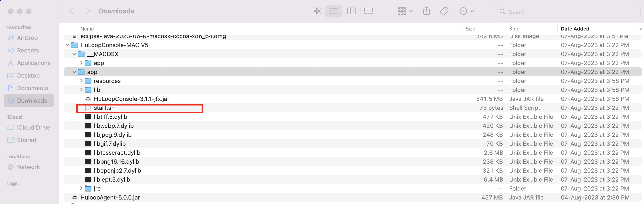Sort by Size column header
644x204 pixels.
(470, 29)
